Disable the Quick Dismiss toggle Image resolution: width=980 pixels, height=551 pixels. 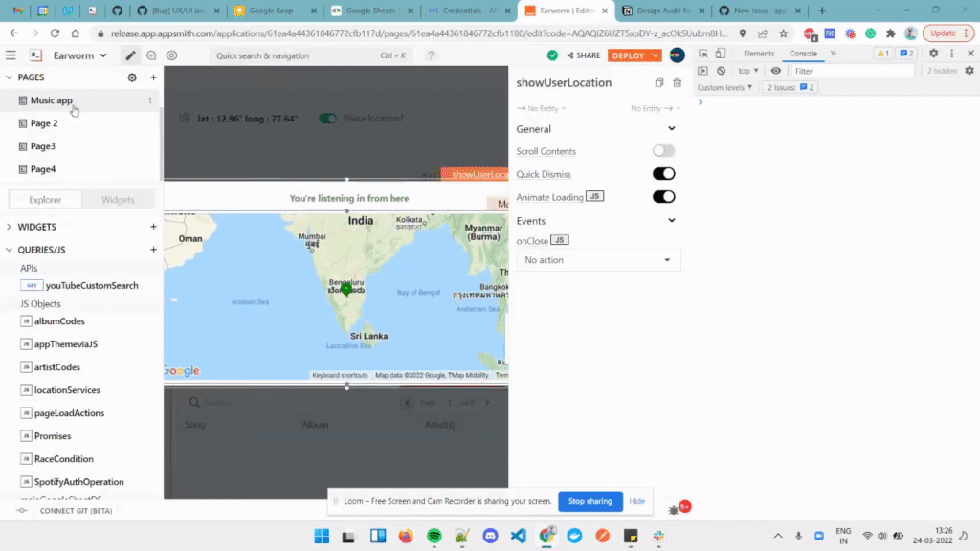pos(664,174)
